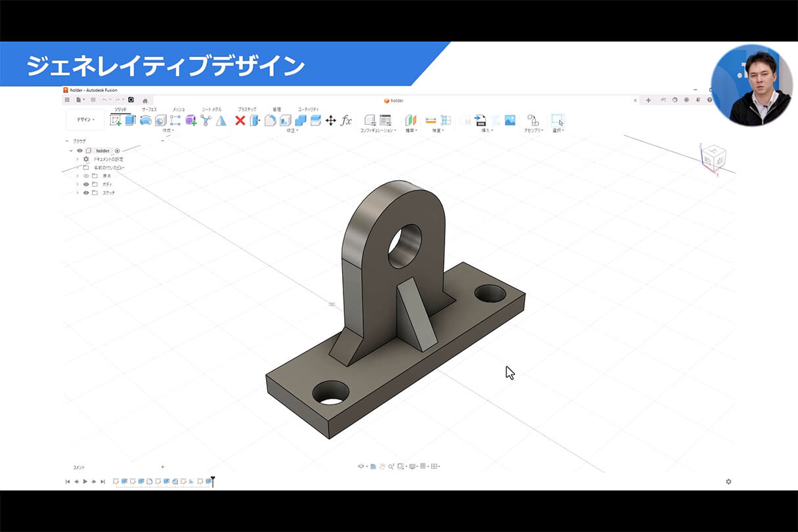Click the Pan hand icon
The image size is (798, 532).
[x=382, y=466]
